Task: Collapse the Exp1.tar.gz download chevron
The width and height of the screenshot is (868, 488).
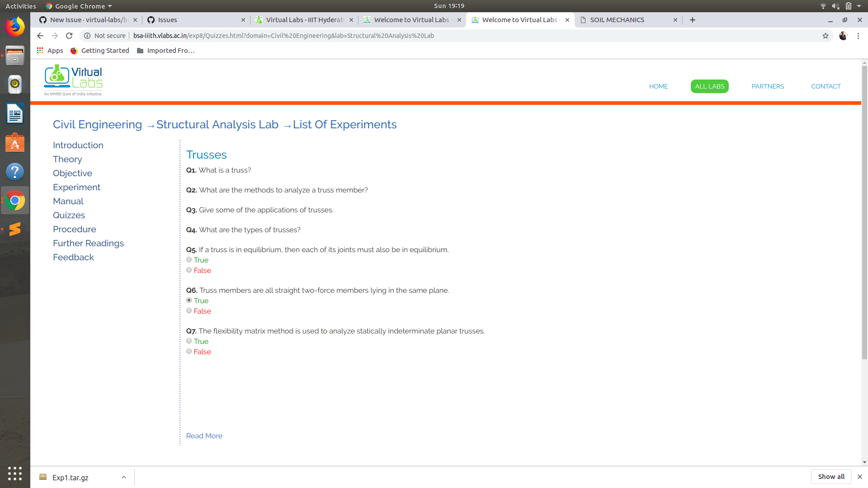Action: tap(123, 477)
